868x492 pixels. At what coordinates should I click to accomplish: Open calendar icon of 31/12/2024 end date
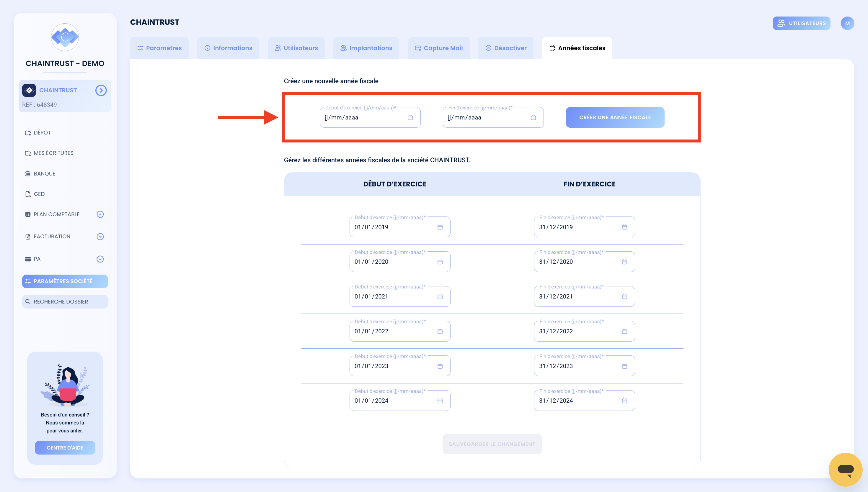624,401
